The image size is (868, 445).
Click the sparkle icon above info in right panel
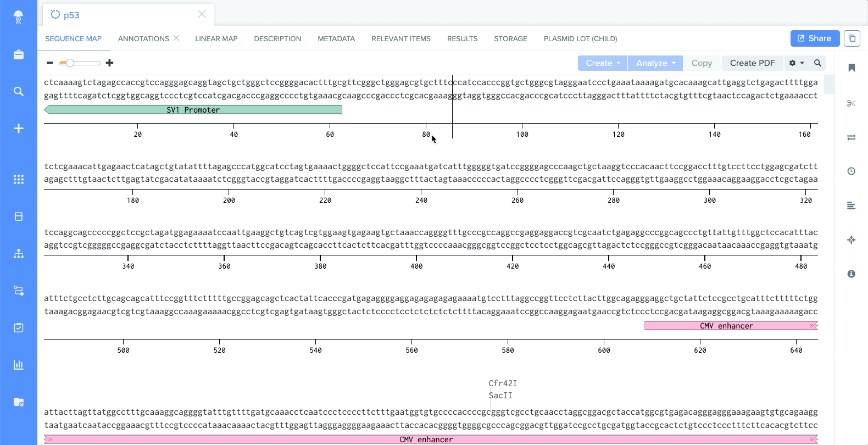pyautogui.click(x=852, y=240)
